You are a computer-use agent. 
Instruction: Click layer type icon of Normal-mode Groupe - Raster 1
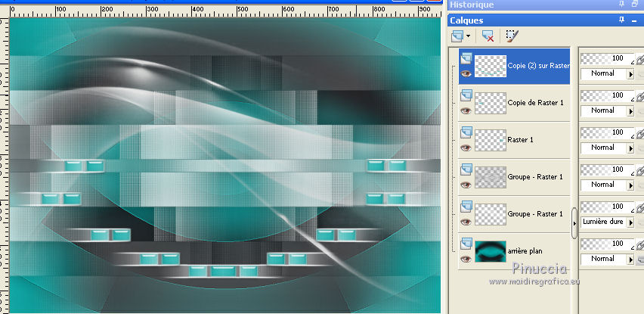(x=466, y=169)
